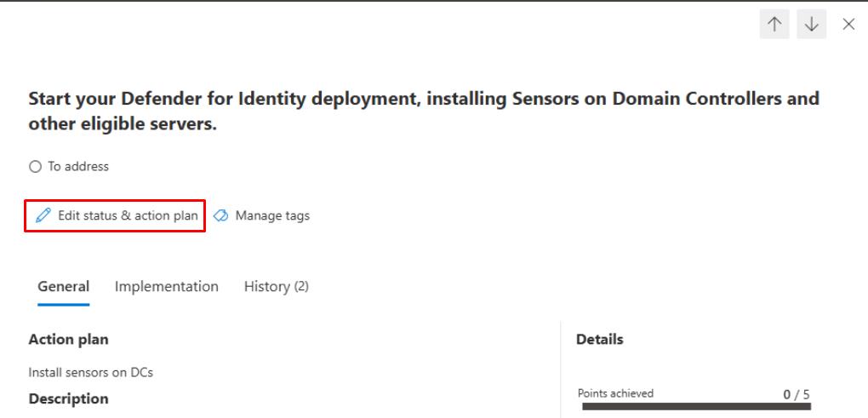Click the Defender for Identity deployment title
This screenshot has width=868, height=418.
(x=423, y=111)
